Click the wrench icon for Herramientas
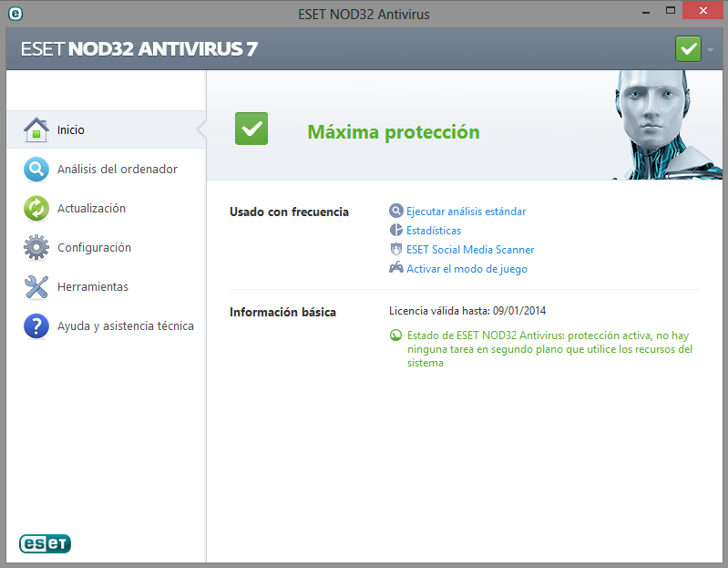728x568 pixels. [36, 286]
